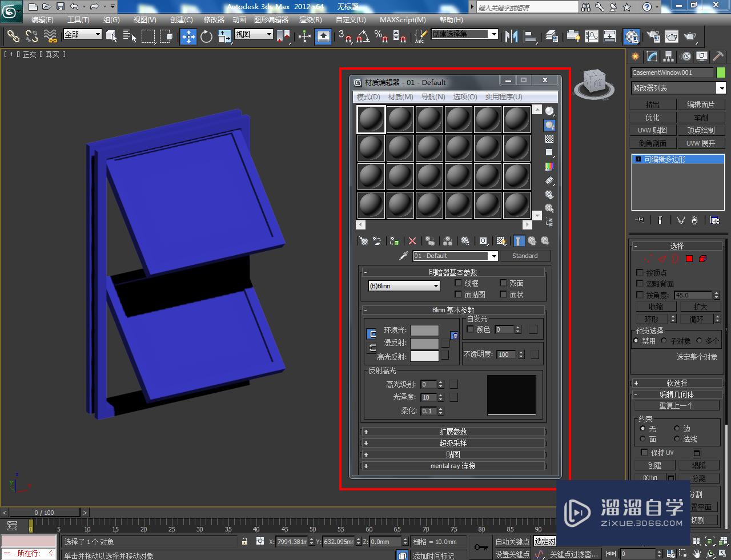The height and width of the screenshot is (560, 731).
Task: Toggle self-illumination 颜色 checkbox
Action: click(471, 329)
